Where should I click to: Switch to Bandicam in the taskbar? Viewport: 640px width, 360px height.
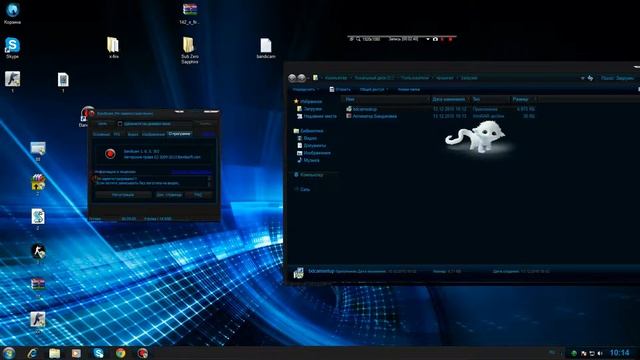(142, 353)
